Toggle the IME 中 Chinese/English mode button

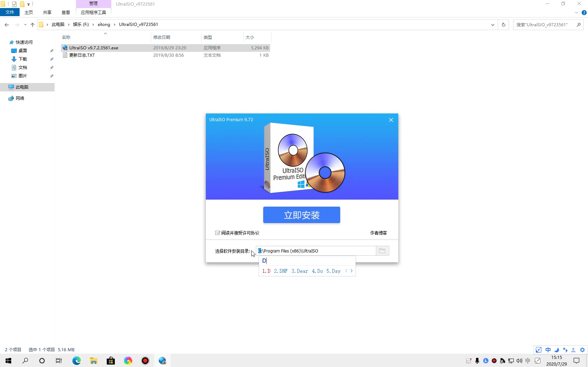point(548,350)
